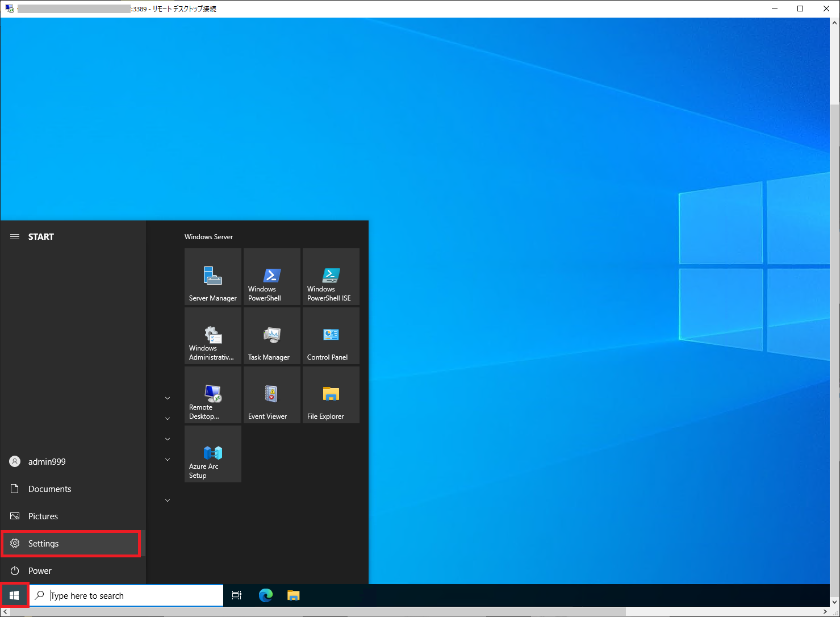The height and width of the screenshot is (617, 840).
Task: Focus the 'Type here to search' box
Action: click(x=126, y=595)
